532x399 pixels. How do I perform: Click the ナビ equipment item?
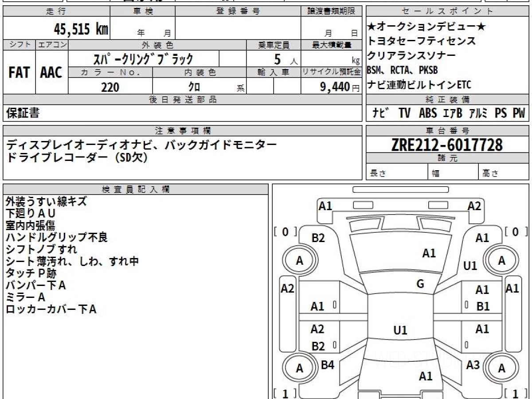click(381, 113)
